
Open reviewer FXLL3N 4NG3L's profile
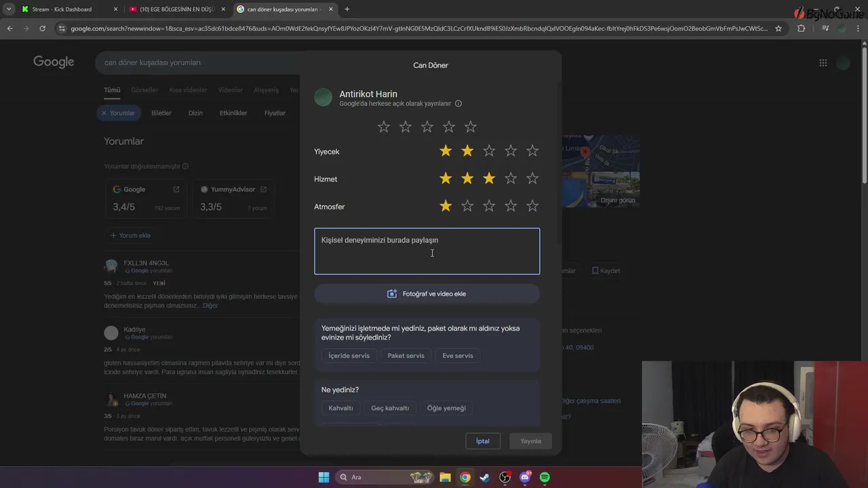[146, 263]
